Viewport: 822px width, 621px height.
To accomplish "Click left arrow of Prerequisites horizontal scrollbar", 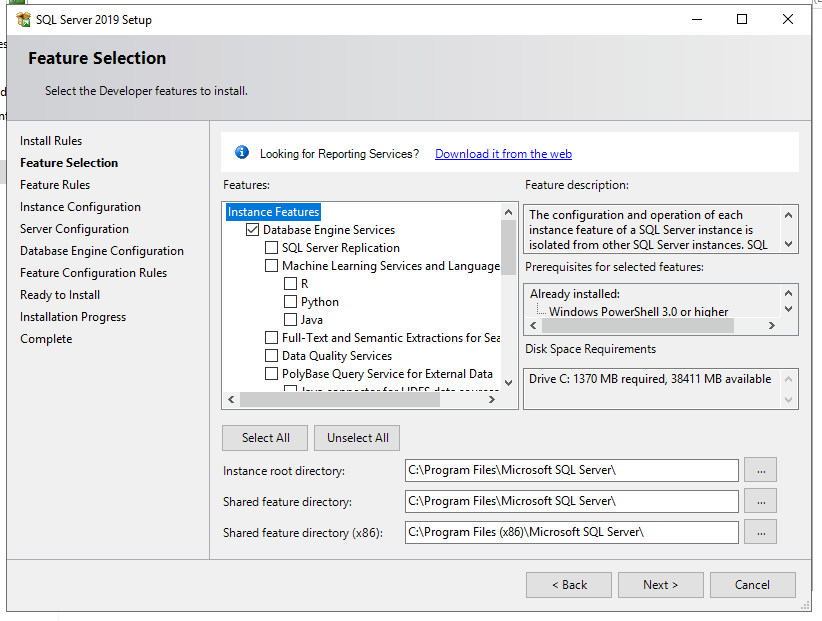I will (533, 325).
